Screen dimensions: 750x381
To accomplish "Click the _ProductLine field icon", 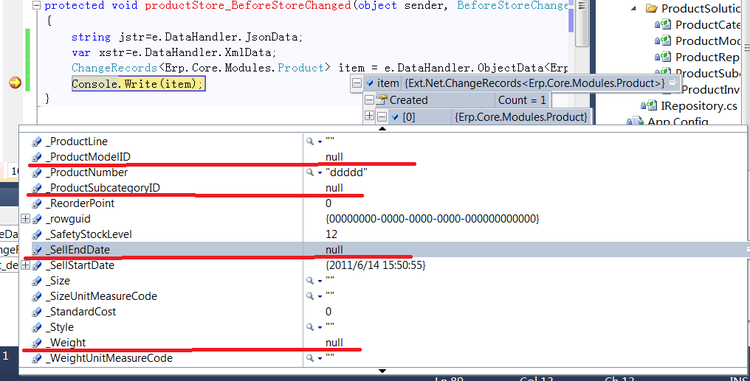I will (37, 142).
